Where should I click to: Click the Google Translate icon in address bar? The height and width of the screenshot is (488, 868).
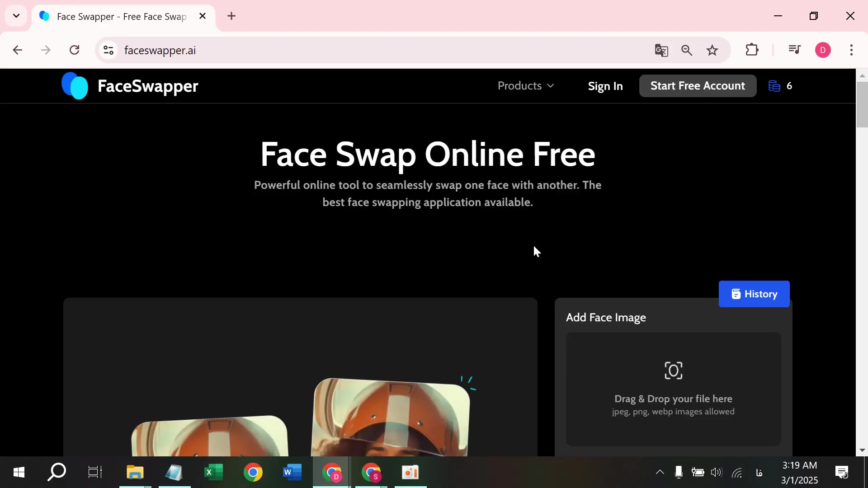click(661, 50)
